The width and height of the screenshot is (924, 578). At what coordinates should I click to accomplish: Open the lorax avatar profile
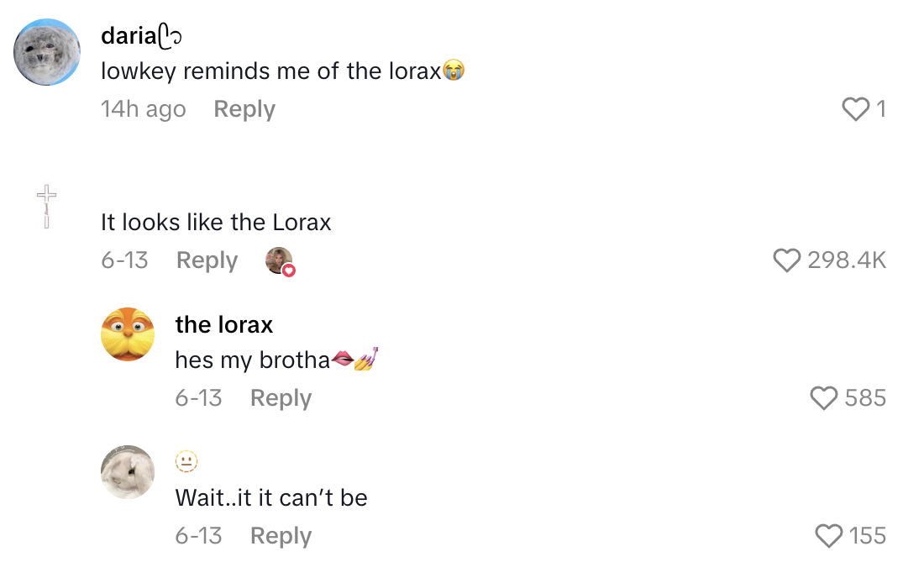tap(128, 334)
